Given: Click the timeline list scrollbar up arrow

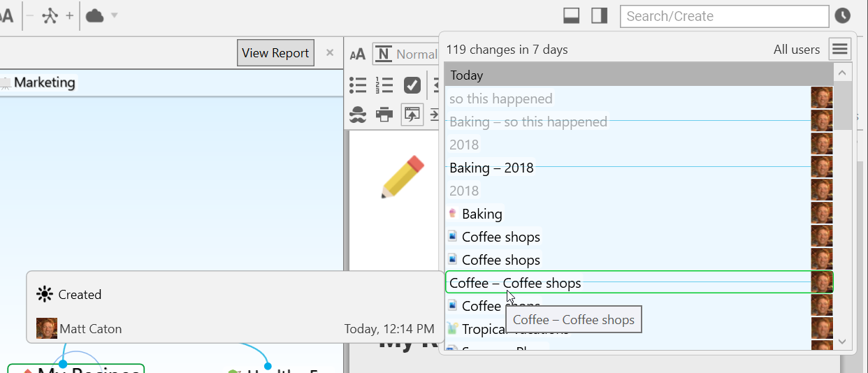Looking at the screenshot, I should [842, 73].
